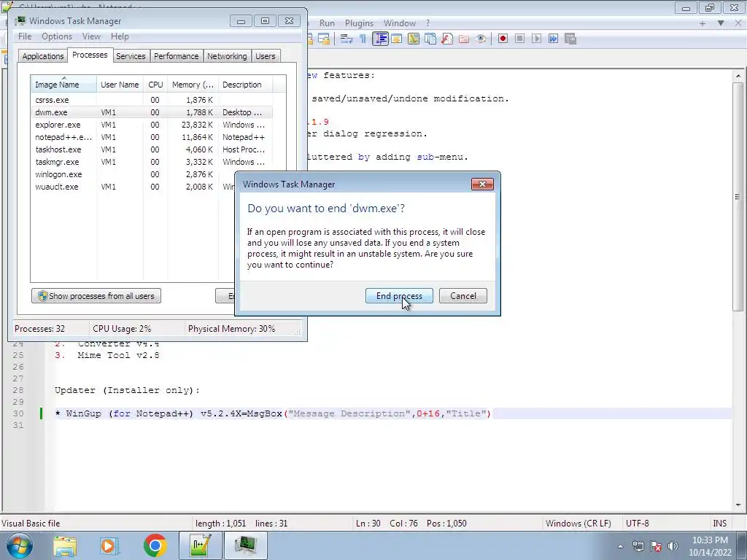The height and width of the screenshot is (560, 747).
Task: Click Task Manager taskbar button
Action: click(x=245, y=545)
